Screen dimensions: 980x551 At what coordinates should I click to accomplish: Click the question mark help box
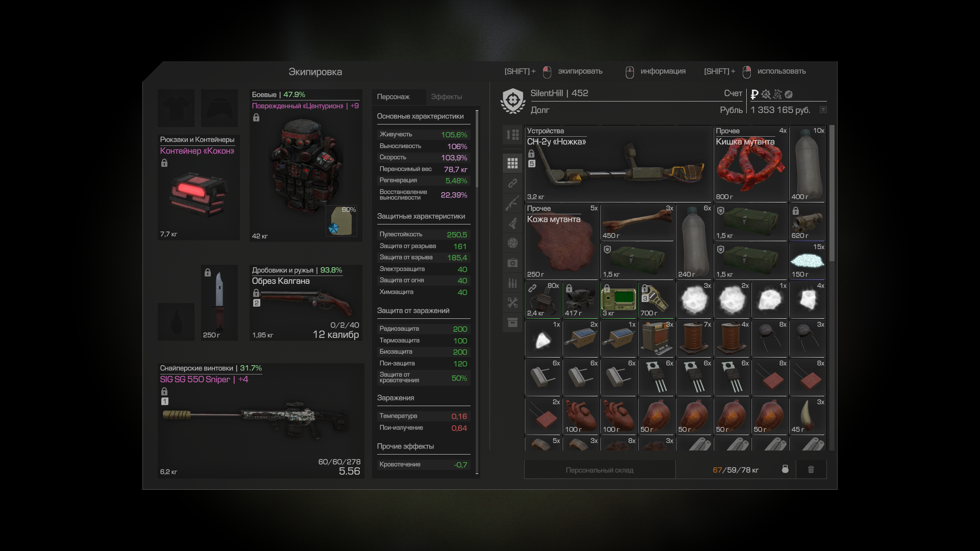(x=823, y=110)
